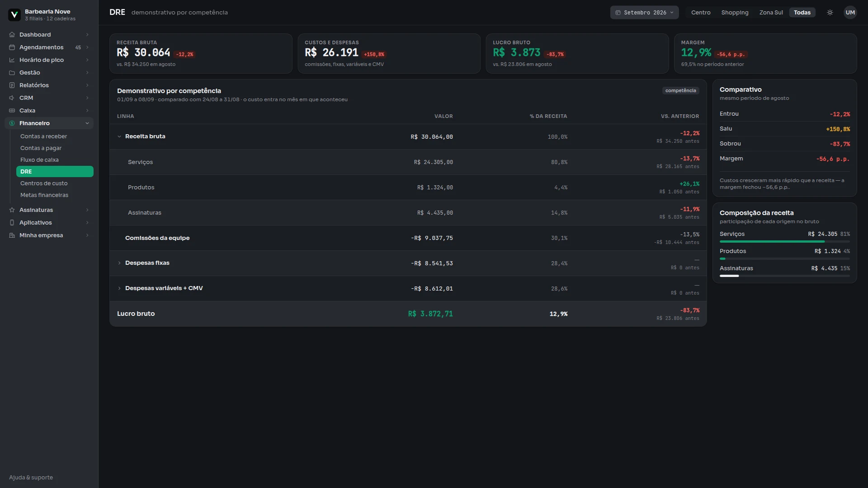Select the DRE menu item

(x=55, y=172)
